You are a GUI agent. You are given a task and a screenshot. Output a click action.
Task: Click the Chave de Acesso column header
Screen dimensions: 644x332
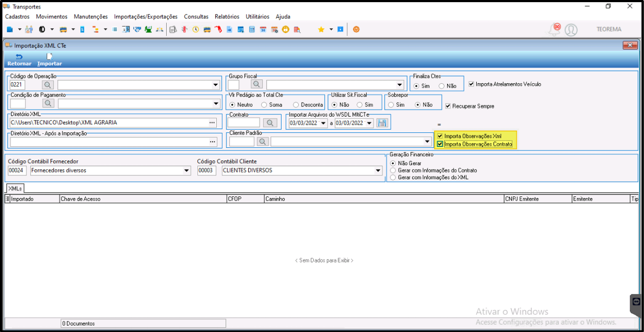(143, 199)
